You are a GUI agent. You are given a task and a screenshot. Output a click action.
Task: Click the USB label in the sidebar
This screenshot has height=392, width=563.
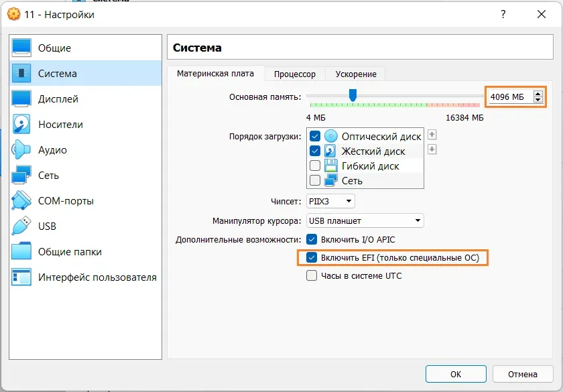47,226
